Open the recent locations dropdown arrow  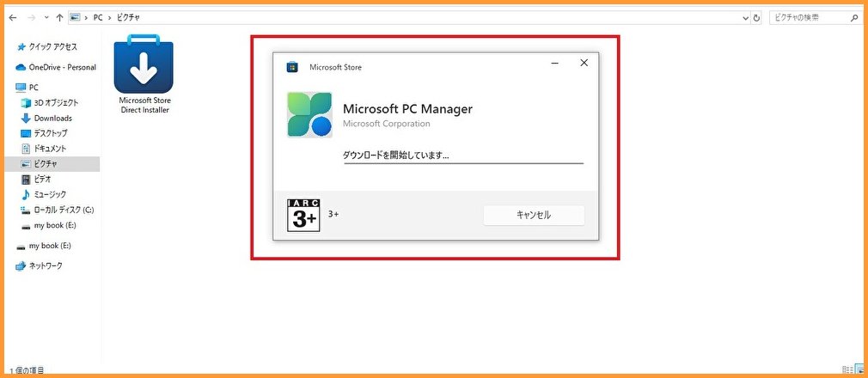click(x=46, y=18)
